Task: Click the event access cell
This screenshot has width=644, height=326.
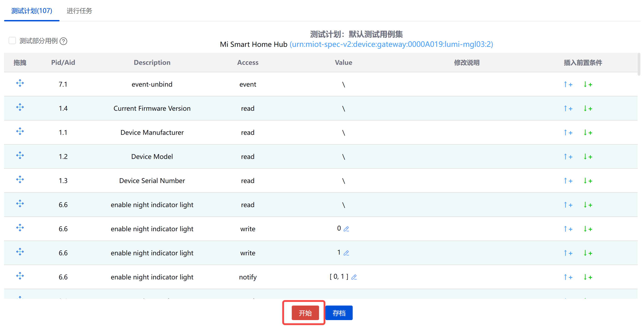Action: click(x=248, y=84)
